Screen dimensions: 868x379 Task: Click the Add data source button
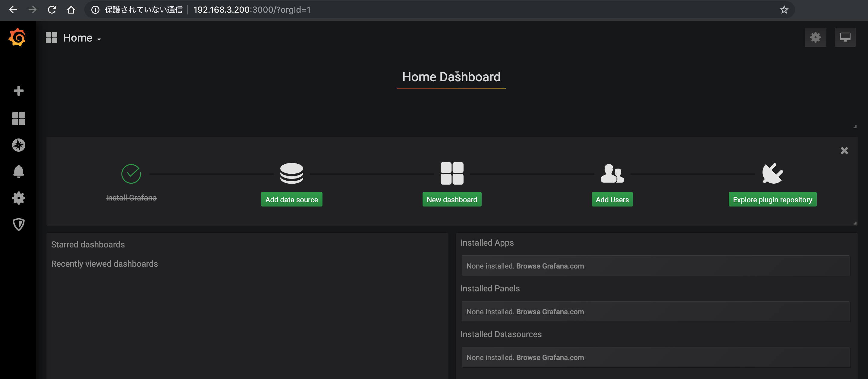click(x=291, y=200)
